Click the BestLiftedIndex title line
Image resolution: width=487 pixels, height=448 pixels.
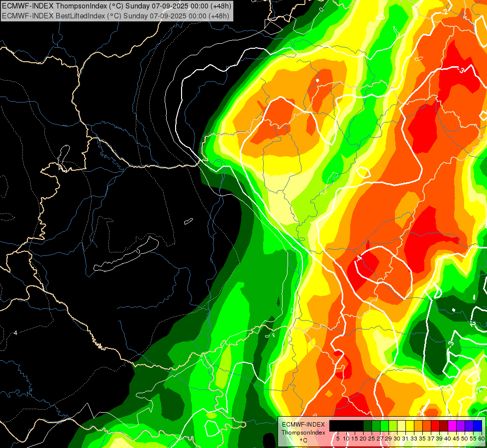coord(115,15)
